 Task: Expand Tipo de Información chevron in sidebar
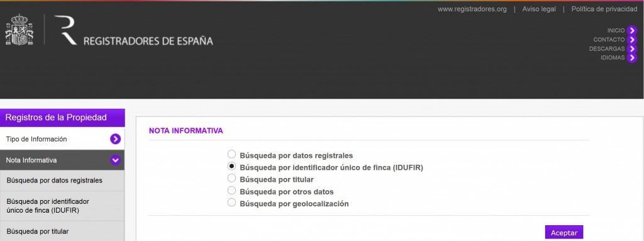pyautogui.click(x=116, y=139)
